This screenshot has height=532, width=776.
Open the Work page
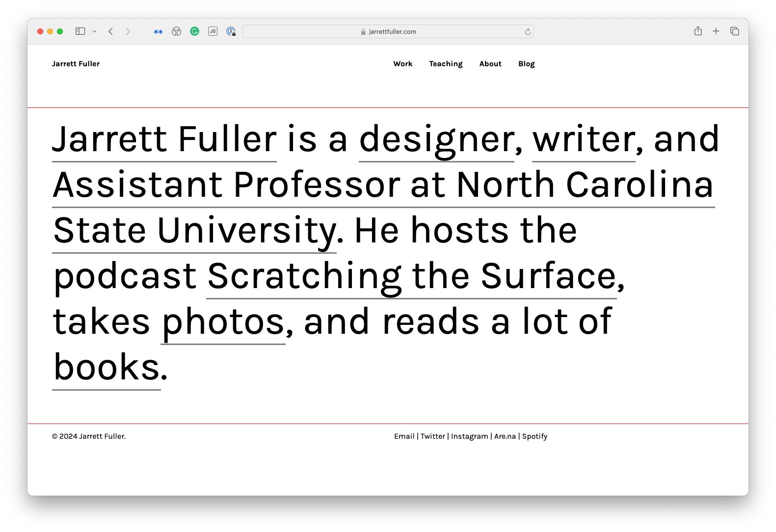[x=402, y=64]
